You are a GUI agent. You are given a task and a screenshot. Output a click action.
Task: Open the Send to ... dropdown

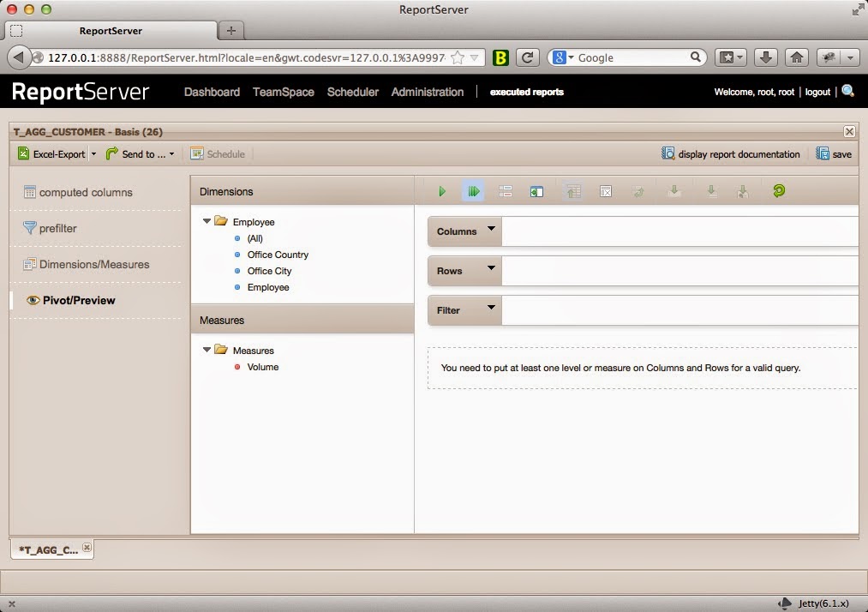[140, 154]
